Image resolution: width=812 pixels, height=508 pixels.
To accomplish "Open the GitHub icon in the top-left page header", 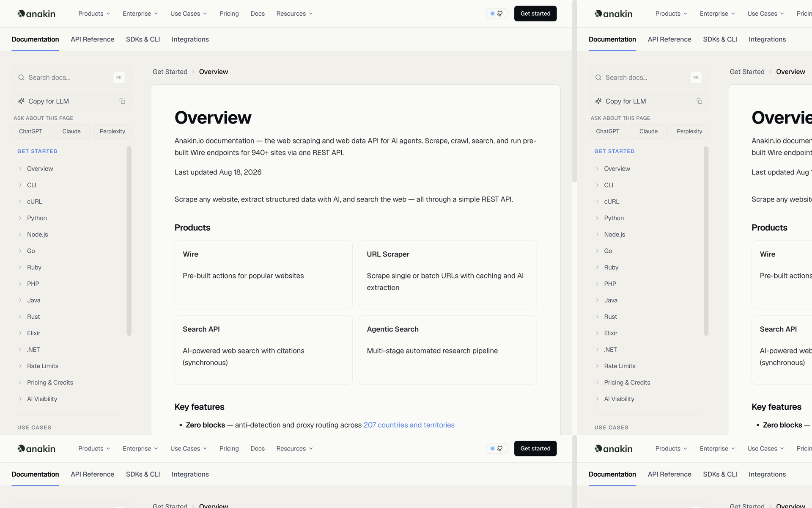I will 500,14.
